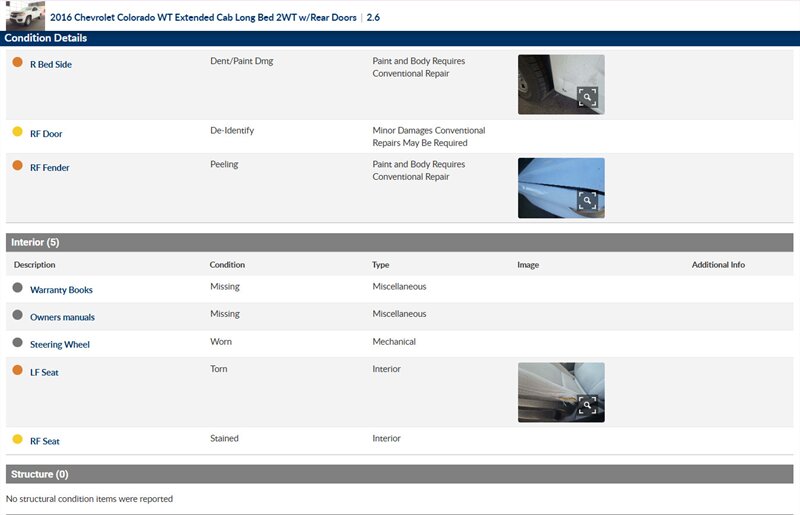Click gray status dot beside Warranty Books

pos(17,288)
